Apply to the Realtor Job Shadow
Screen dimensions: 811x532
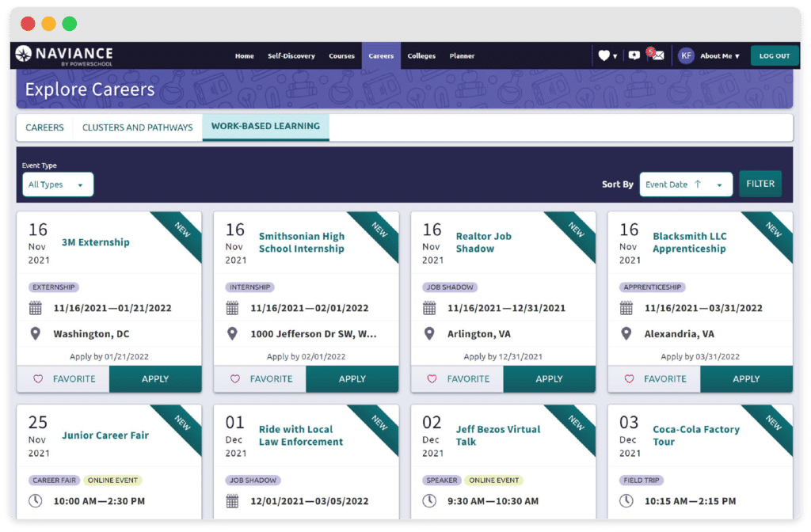[550, 379]
